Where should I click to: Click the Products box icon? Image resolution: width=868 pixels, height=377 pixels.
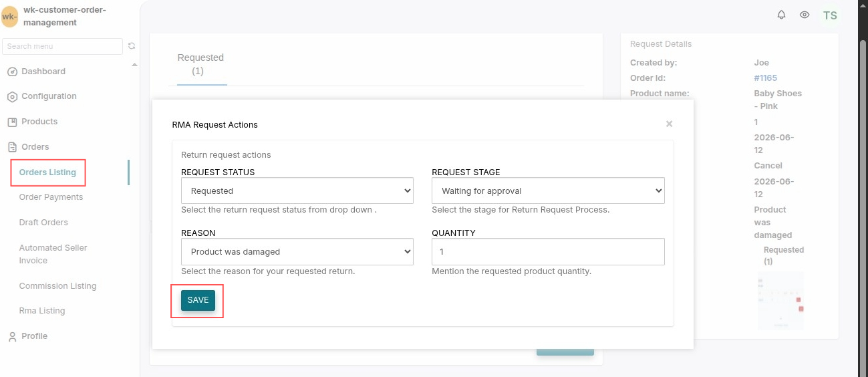[x=12, y=122]
